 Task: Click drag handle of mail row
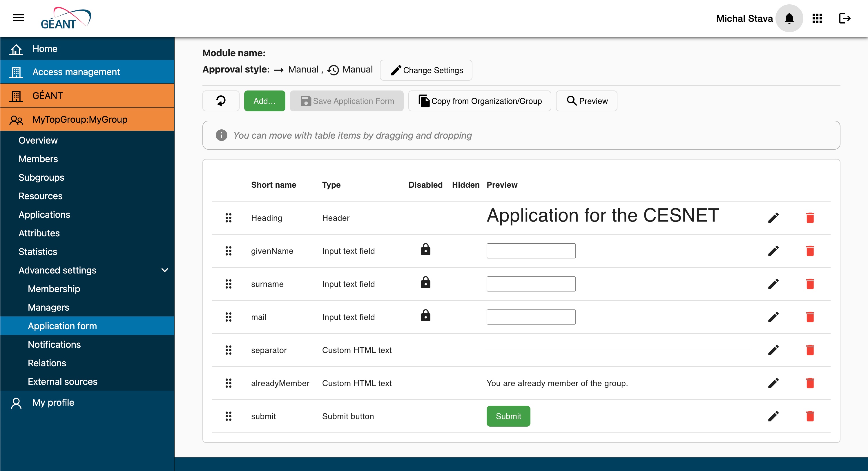(229, 317)
